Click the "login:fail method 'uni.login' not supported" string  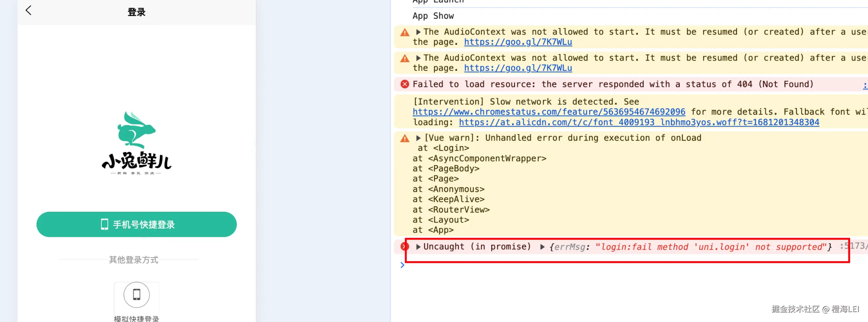pyautogui.click(x=711, y=247)
